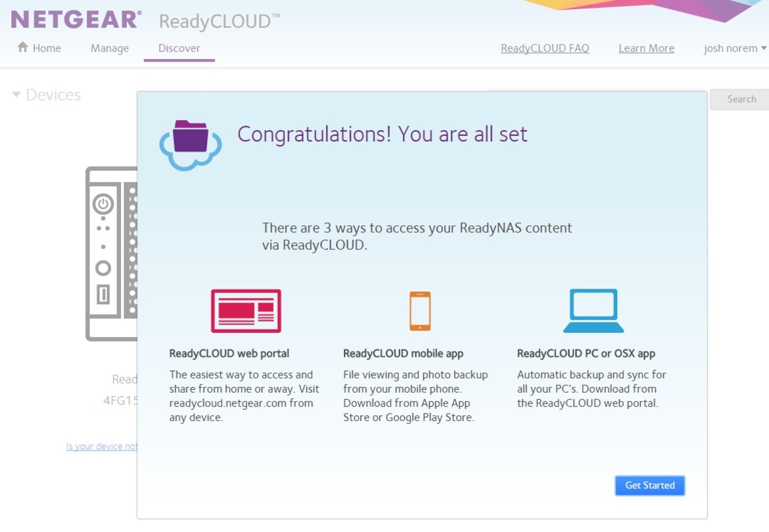This screenshot has height=532, width=769.
Task: Open the Home tab
Action: (39, 48)
